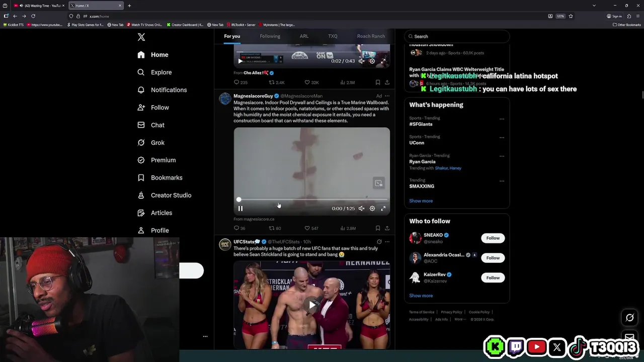Open more options for #SFGiants trend

pos(502,119)
